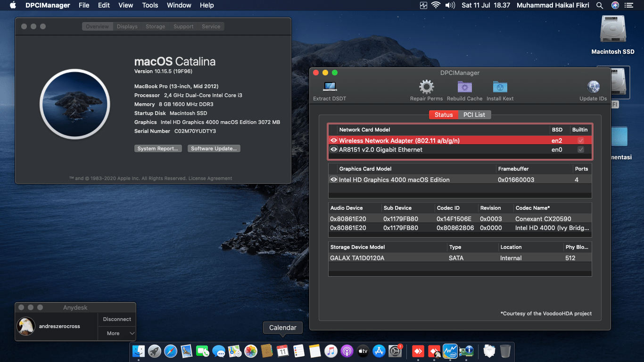Open the Window menu
The width and height of the screenshot is (644, 362).
179,5
